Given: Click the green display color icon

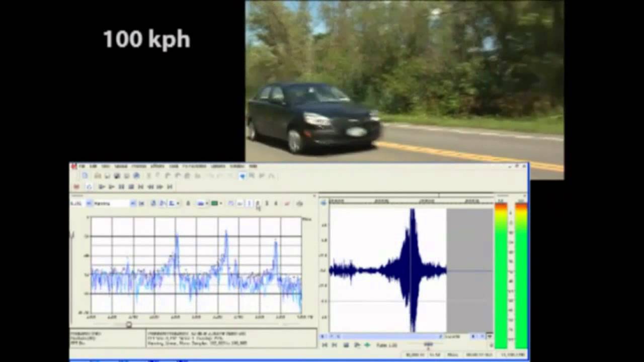Looking at the screenshot, I should 214,203.
